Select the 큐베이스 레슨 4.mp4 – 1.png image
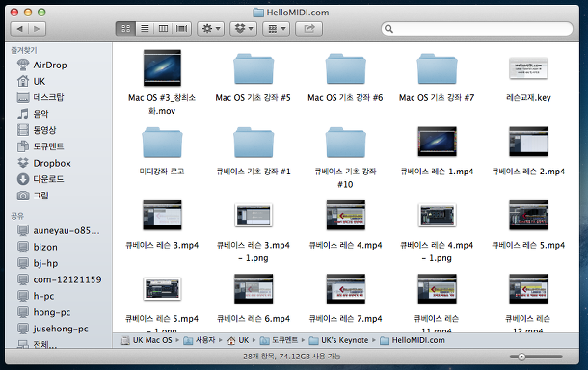 (437, 215)
